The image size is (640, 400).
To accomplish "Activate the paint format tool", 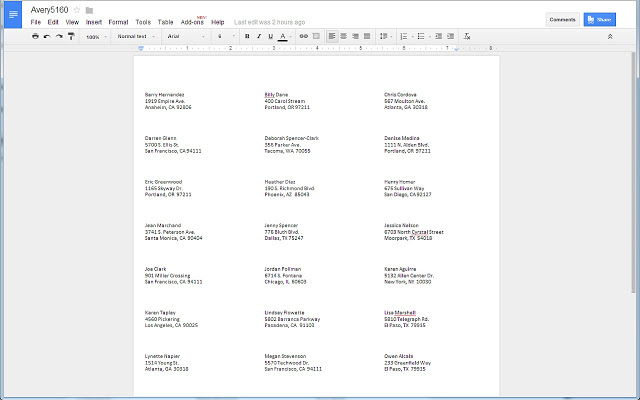I will tap(71, 36).
